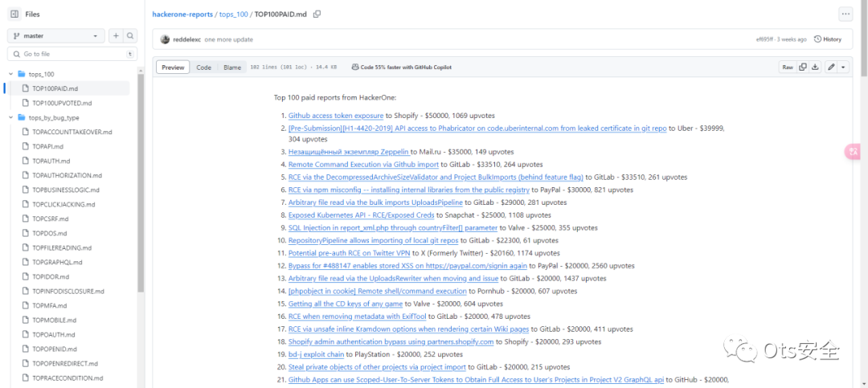Click the tops_by_bug_type folder icon
The width and height of the screenshot is (868, 388).
pyautogui.click(x=22, y=117)
